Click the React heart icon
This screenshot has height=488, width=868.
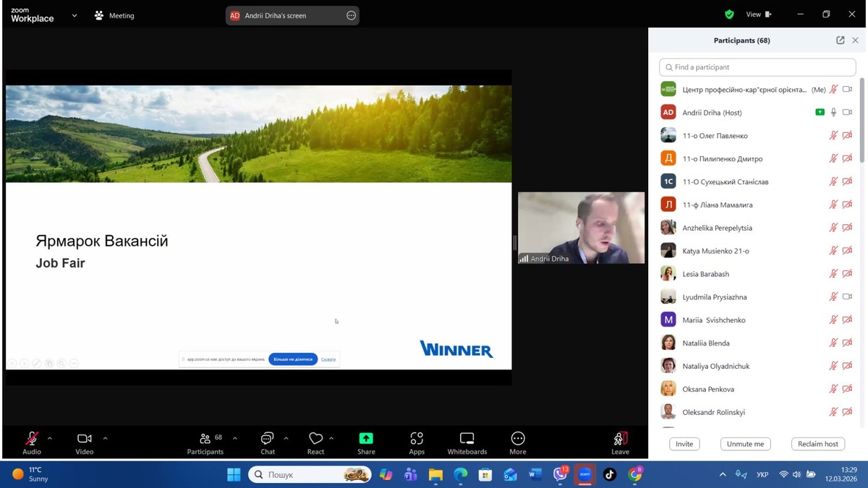click(x=315, y=439)
